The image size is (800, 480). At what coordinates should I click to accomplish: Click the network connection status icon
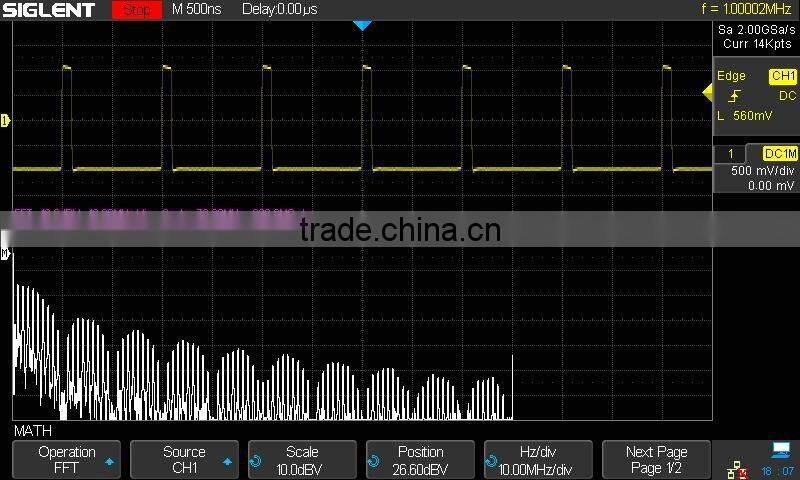tap(737, 470)
